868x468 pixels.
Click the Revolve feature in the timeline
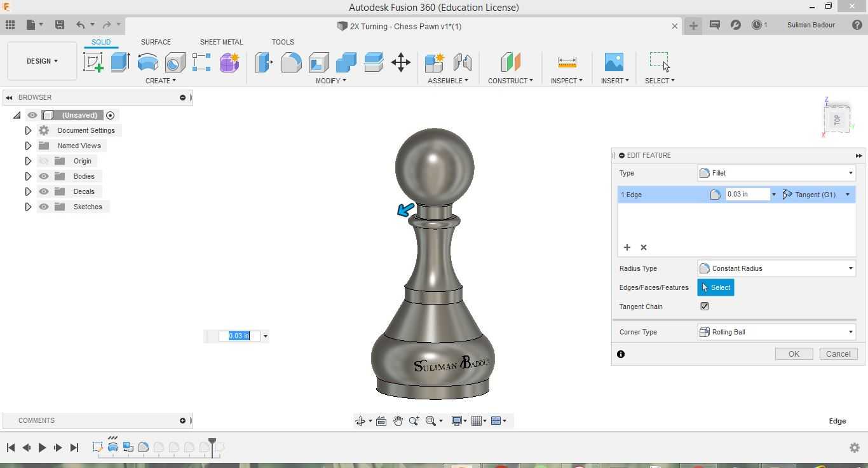(113, 448)
